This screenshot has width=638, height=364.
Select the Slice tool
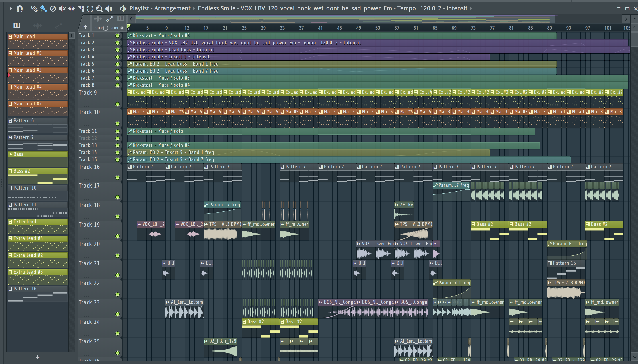coord(81,8)
